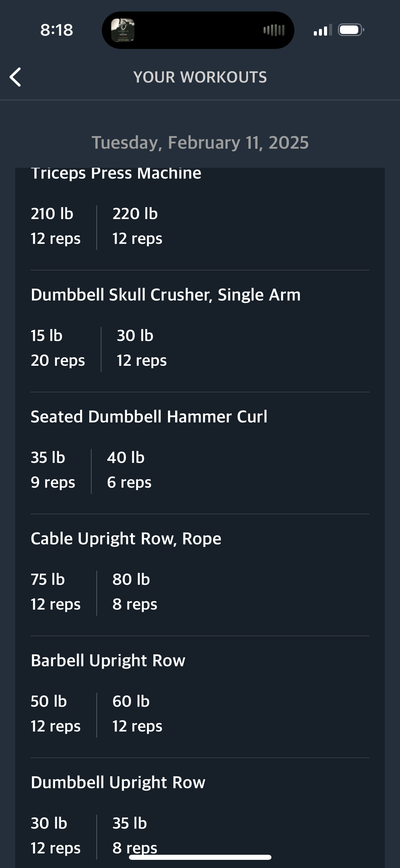Select the 40 lb 6 reps set
The width and height of the screenshot is (400, 868).
pos(129,470)
